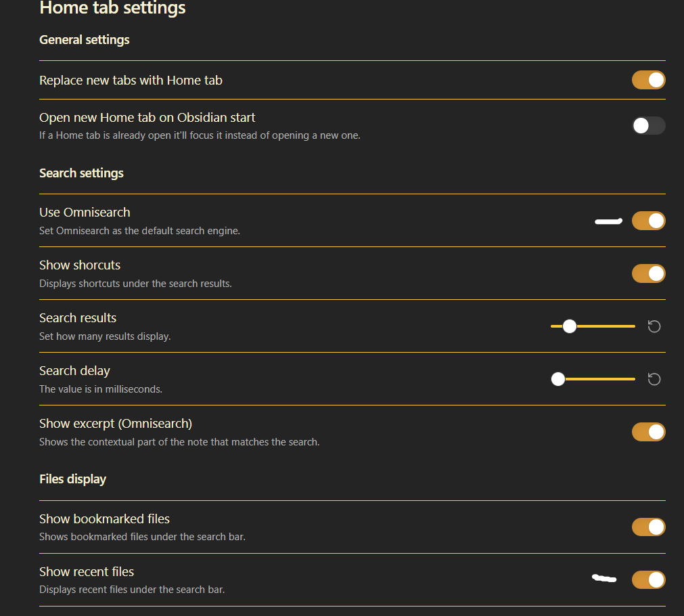Click the Home tab settings title
The width and height of the screenshot is (684, 616).
[x=112, y=7]
